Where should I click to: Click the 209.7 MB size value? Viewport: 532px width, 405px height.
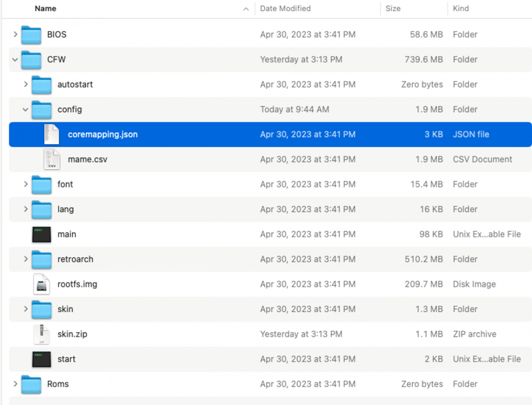tap(424, 284)
